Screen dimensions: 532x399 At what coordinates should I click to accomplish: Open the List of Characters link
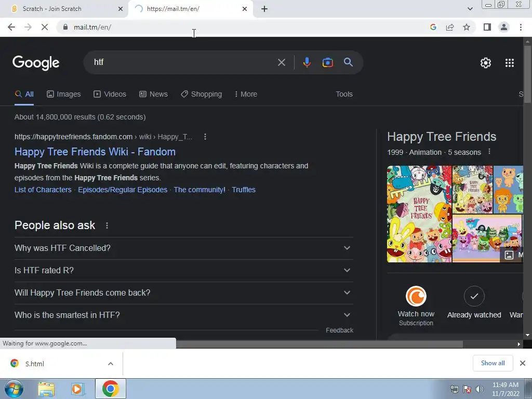point(43,190)
